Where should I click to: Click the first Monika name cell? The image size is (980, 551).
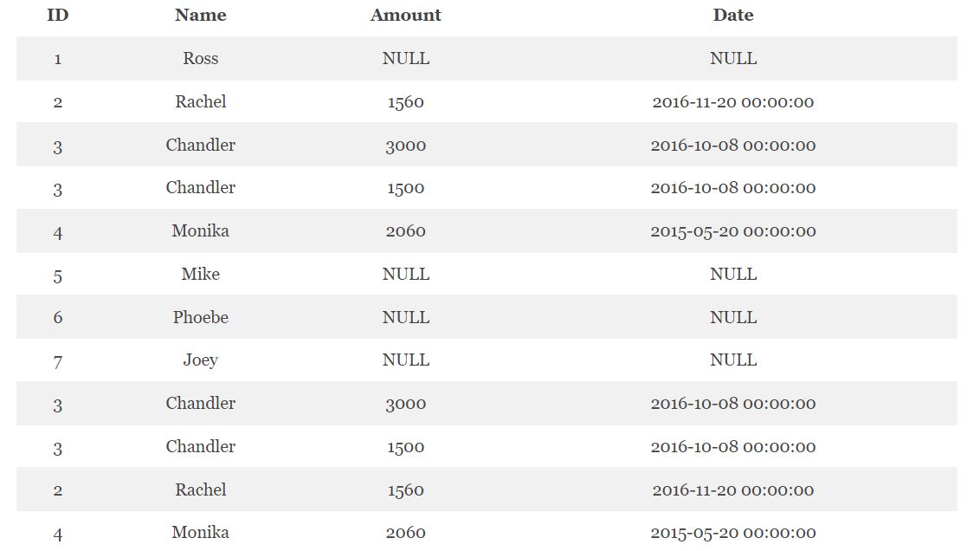click(x=201, y=230)
